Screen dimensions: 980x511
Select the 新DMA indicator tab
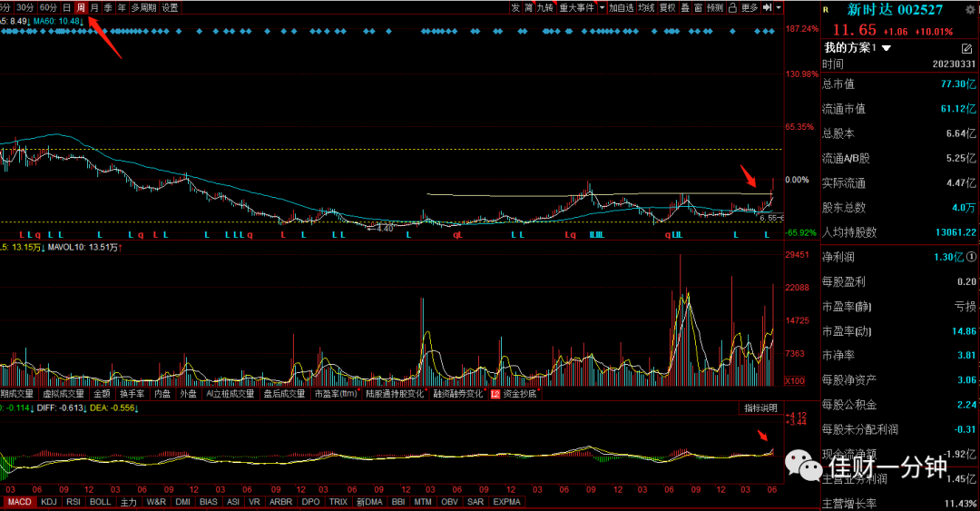pyautogui.click(x=369, y=502)
